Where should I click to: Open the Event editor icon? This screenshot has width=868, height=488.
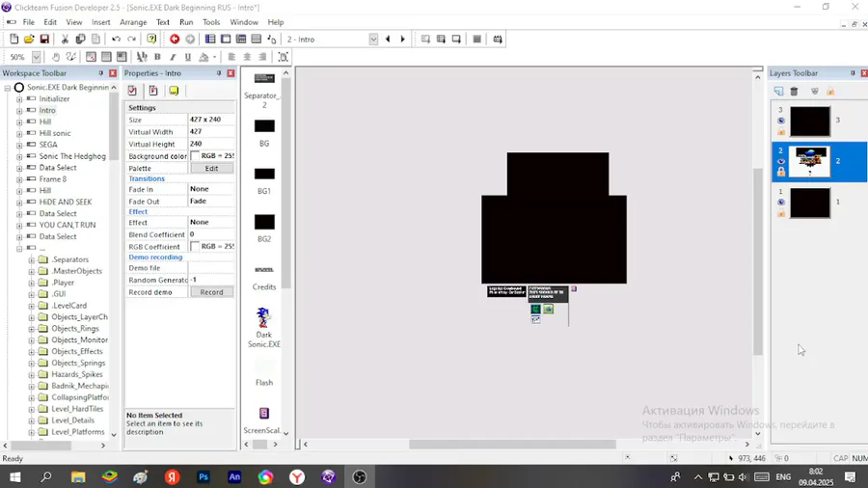pyautogui.click(x=241, y=40)
